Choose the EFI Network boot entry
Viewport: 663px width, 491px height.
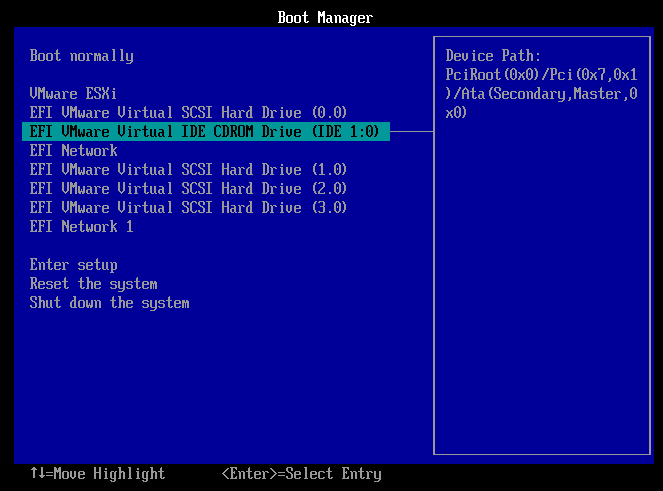tap(74, 151)
